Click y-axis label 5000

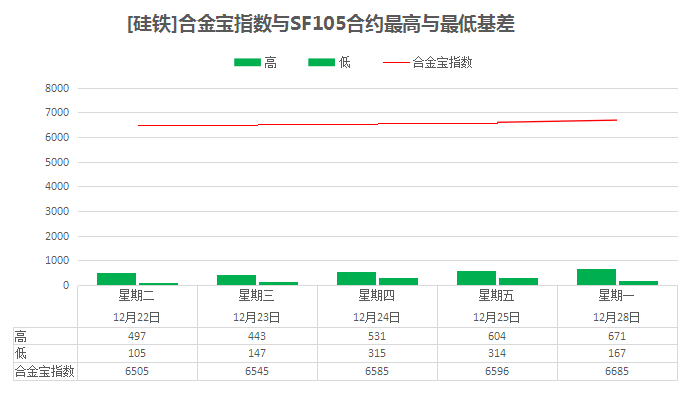57,162
